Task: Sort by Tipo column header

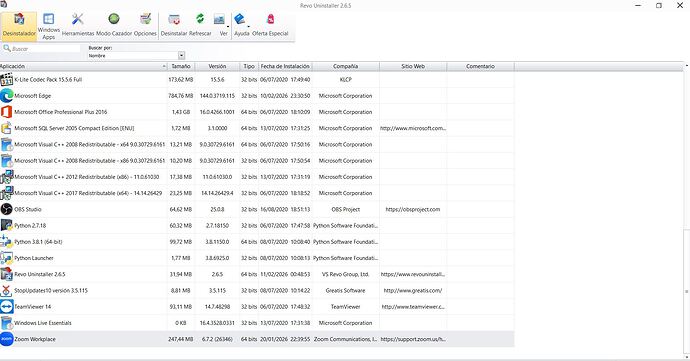Action: click(x=249, y=66)
